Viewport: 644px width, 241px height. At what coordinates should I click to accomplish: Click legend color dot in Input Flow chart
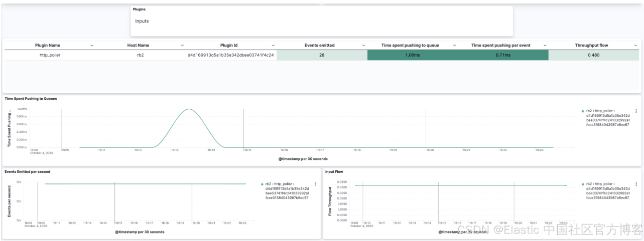click(x=582, y=184)
